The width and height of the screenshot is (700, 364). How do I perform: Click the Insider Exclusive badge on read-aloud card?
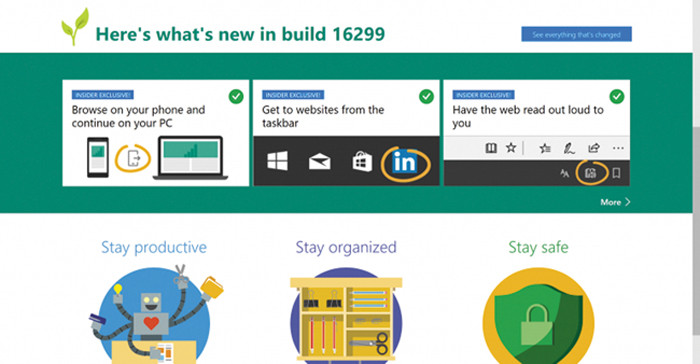(x=483, y=95)
